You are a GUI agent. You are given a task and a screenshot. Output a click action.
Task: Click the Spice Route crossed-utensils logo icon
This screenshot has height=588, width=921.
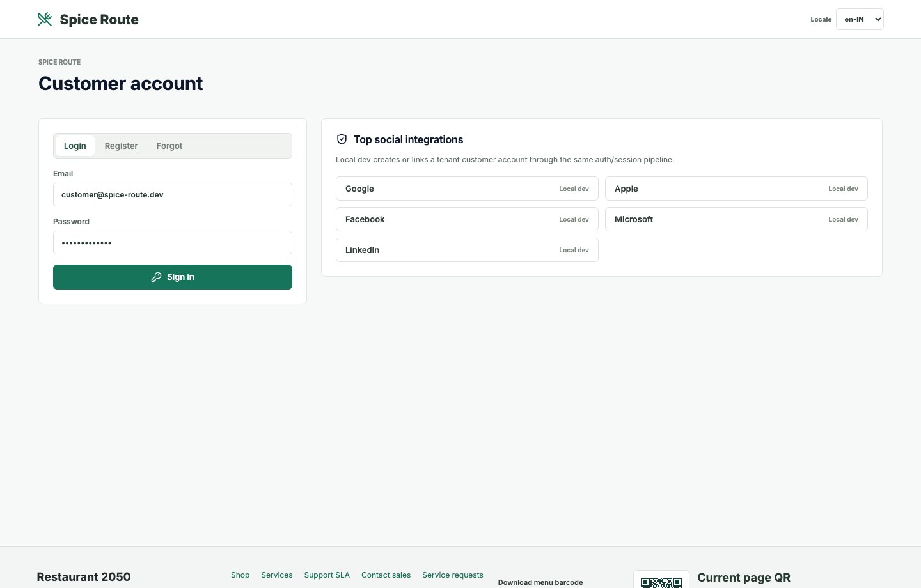(45, 19)
